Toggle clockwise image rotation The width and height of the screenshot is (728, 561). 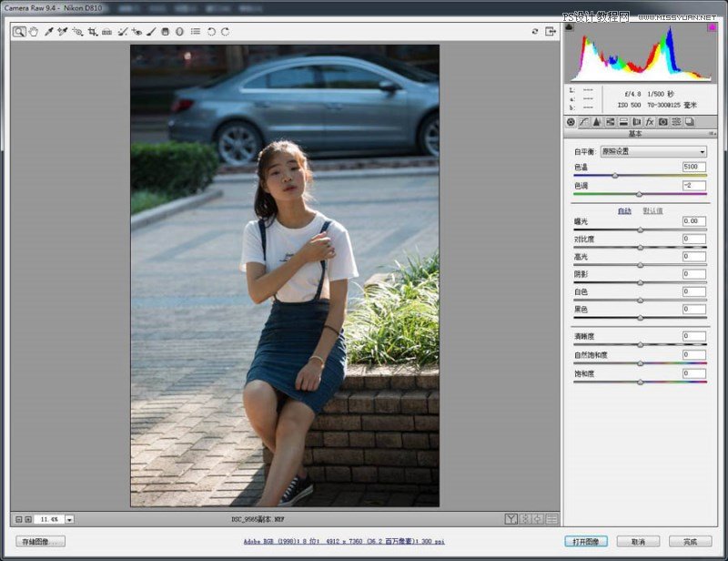pos(224,30)
